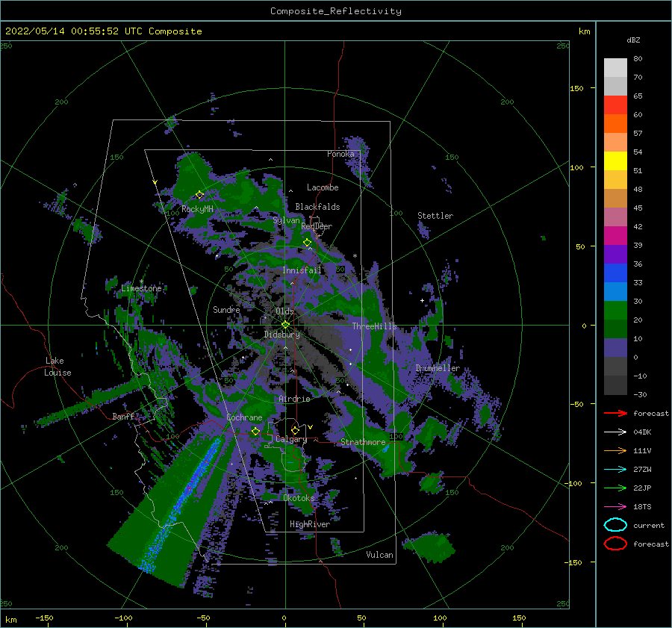Choose the orange 57-60 dBZ swatch
Viewport: 672px width, 628px height.
coord(615,123)
